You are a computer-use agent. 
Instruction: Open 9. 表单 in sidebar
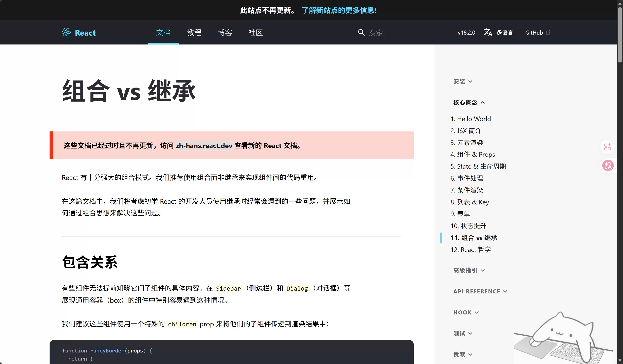point(460,214)
